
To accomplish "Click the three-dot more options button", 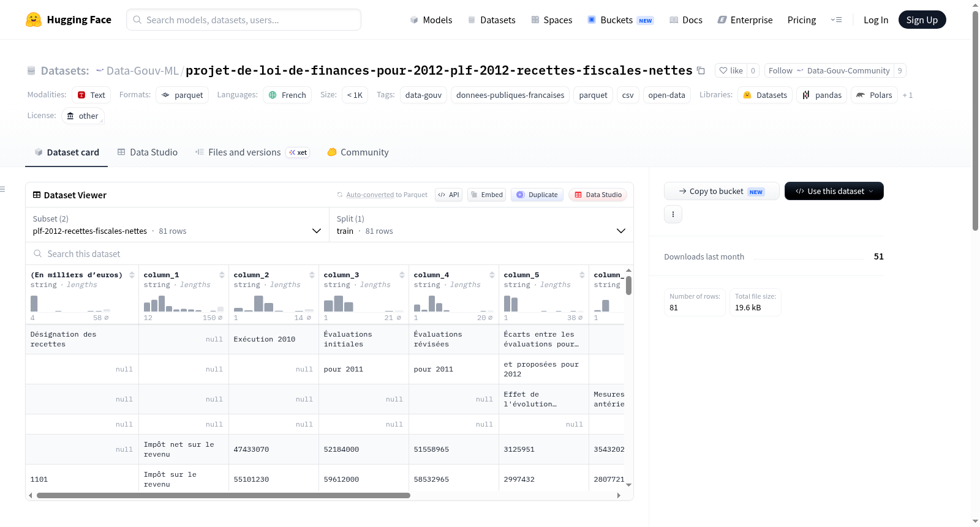I will click(x=673, y=214).
